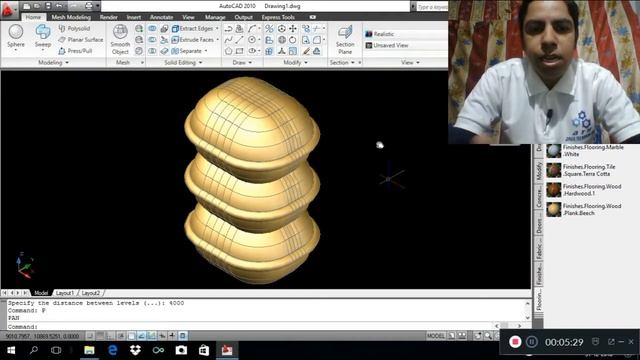Click the command line input field
The width and height of the screenshot is (640, 360).
point(251,327)
